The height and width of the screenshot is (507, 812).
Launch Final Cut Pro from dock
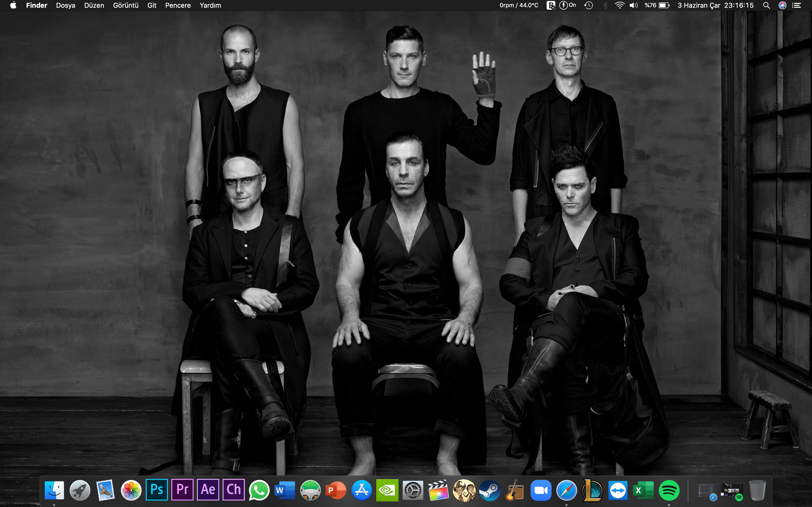[438, 490]
